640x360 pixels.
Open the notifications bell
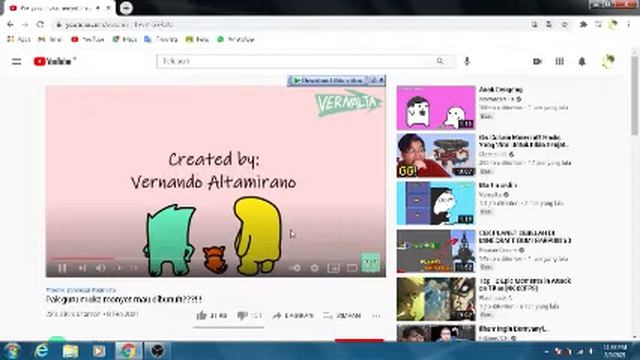click(x=582, y=62)
